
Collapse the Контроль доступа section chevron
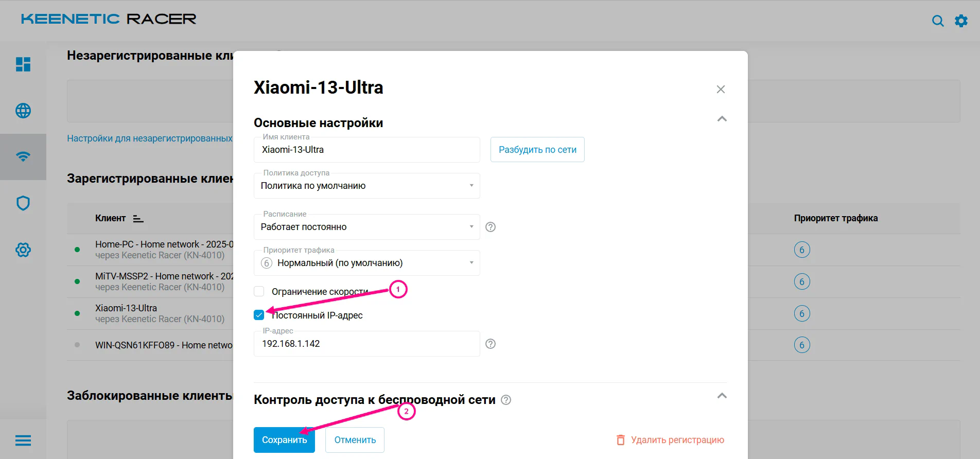tap(722, 396)
